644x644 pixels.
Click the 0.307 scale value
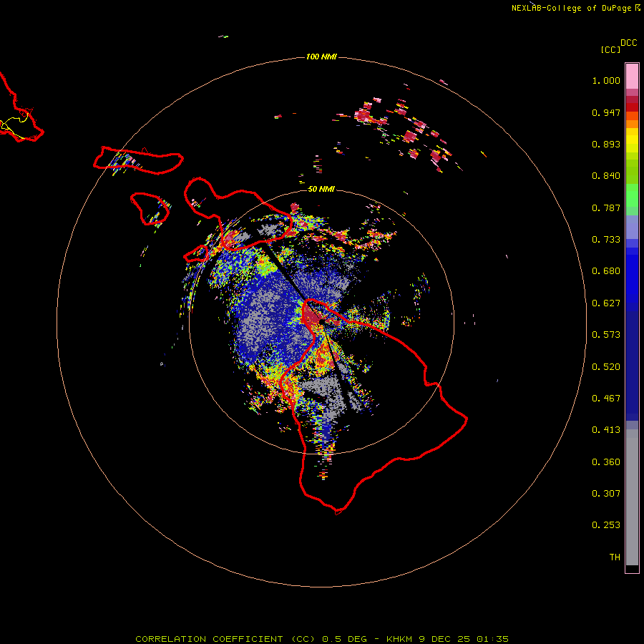[606, 494]
